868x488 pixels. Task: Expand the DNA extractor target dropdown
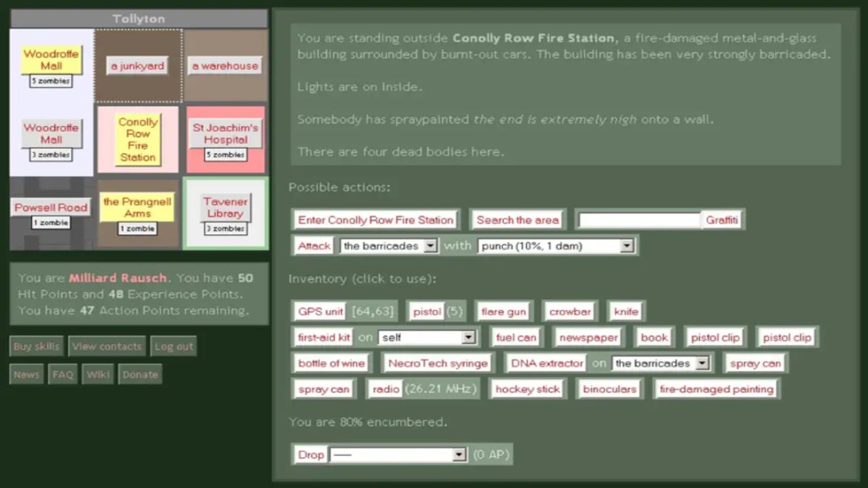tap(661, 363)
